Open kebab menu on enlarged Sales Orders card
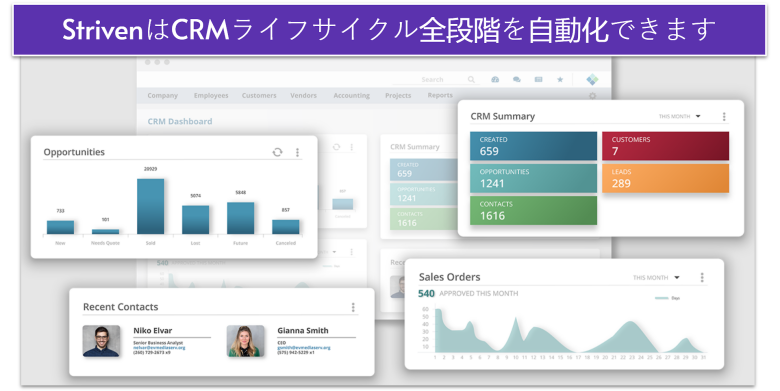 tap(702, 278)
